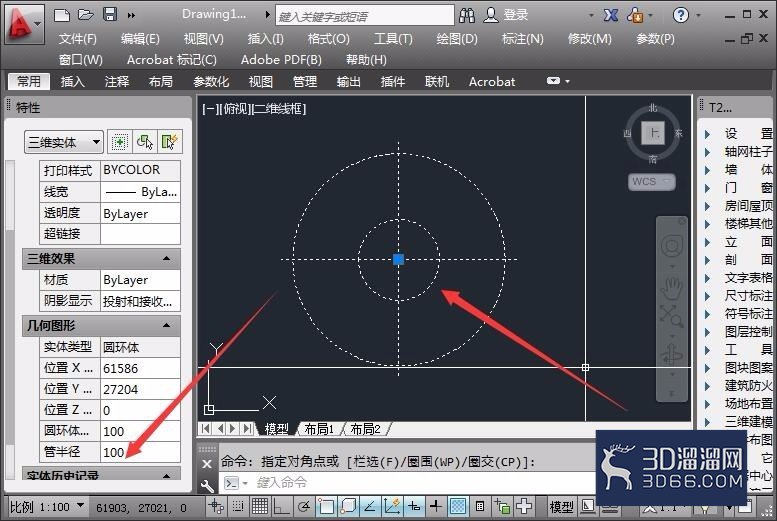777x521 pixels.
Task: Click the 管半径 value field
Action: (140, 452)
